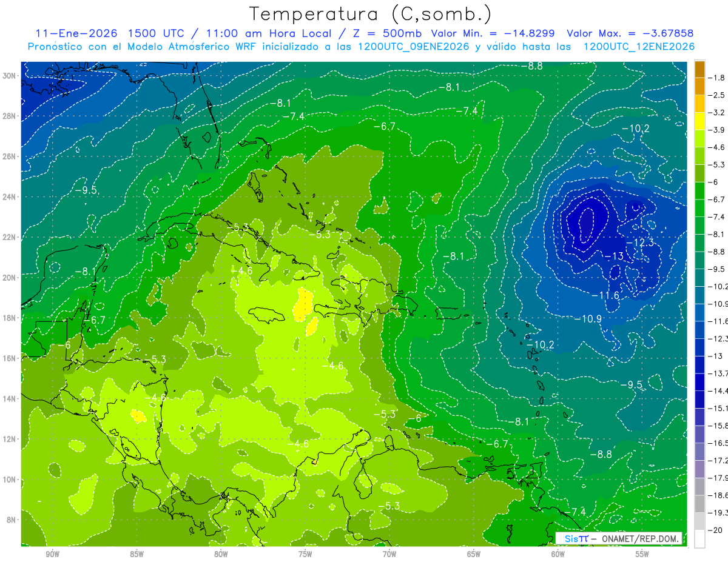Click the "-15.1" color scale label
728x562 pixels.
click(x=718, y=409)
